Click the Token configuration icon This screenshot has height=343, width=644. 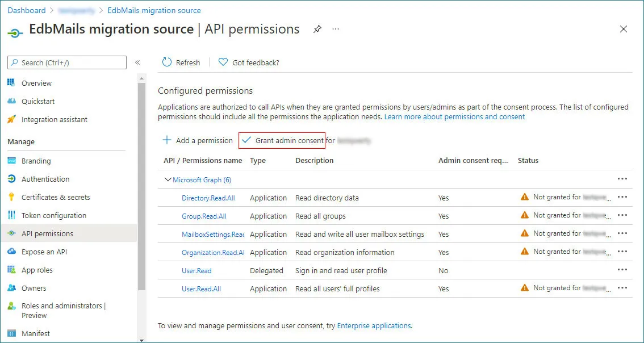[x=11, y=215]
